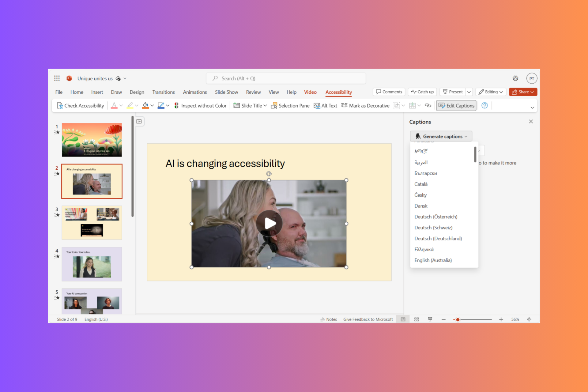Screen dimensions: 588x392
Task: Click the rotate handle above the video
Action: [x=269, y=174]
